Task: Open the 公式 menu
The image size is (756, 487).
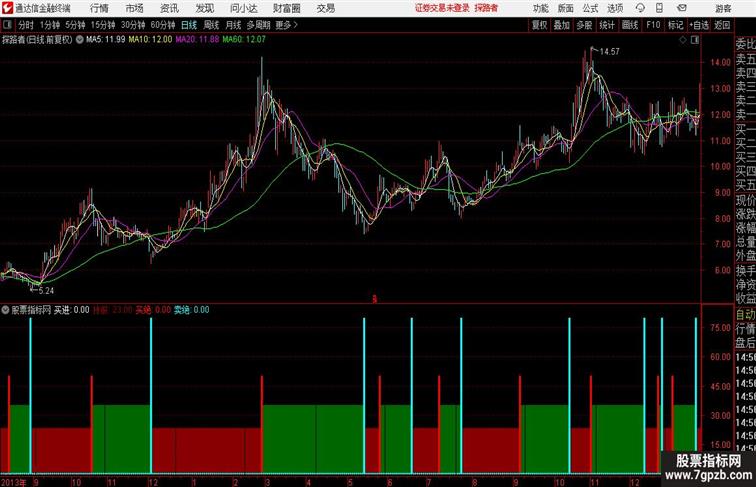Action: click(x=590, y=8)
